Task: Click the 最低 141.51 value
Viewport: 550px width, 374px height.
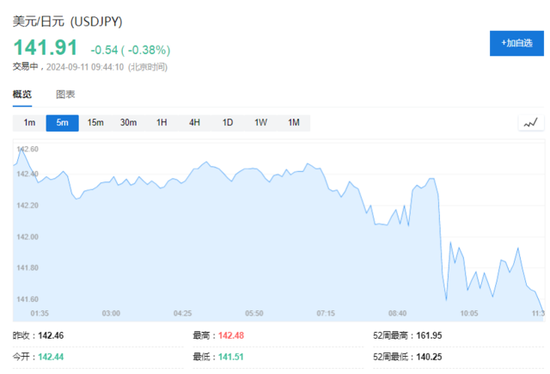Action: click(x=231, y=357)
